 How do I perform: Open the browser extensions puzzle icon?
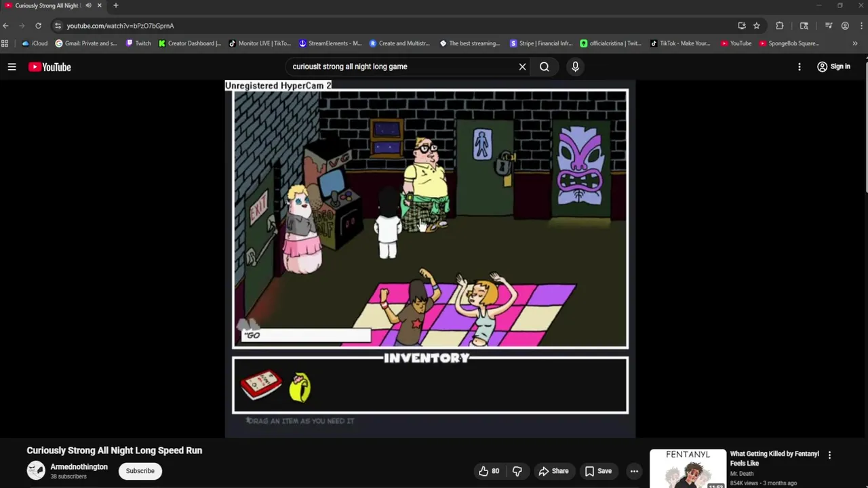pyautogui.click(x=780, y=26)
